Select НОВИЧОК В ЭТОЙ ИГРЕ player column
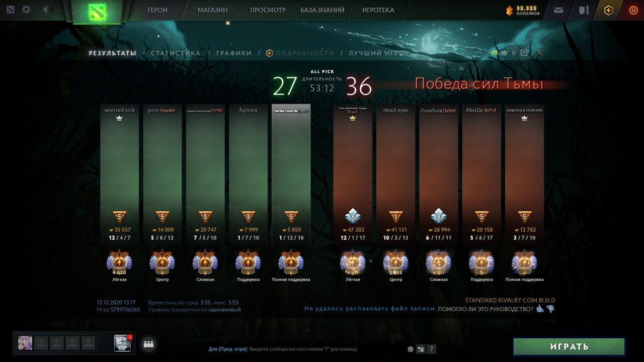The height and width of the screenshot is (362, 644). [x=525, y=175]
